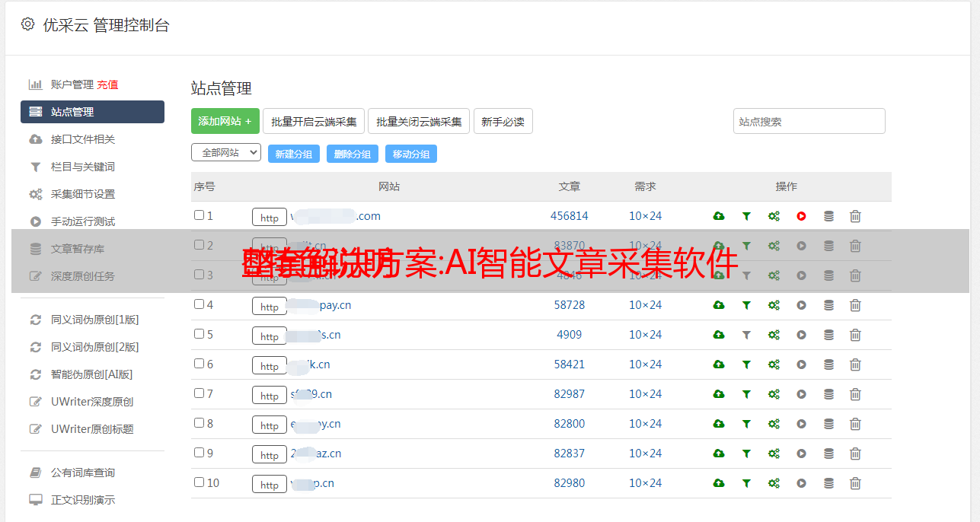Delete site 1 with its trash icon
This screenshot has height=522, width=980.
pyautogui.click(x=855, y=216)
